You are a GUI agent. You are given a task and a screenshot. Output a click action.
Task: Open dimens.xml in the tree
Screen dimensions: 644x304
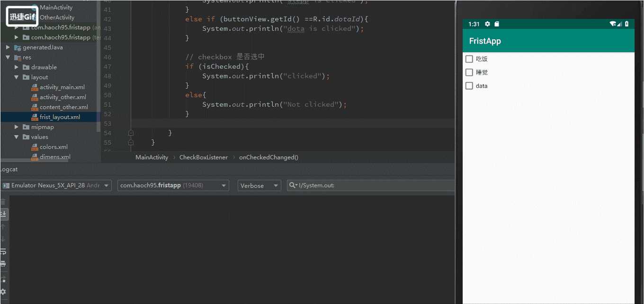click(x=55, y=157)
